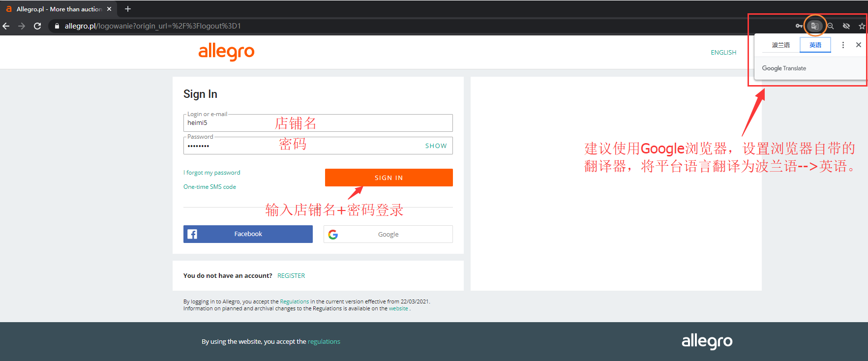Screen dimensions: 868x361
Task: Open translate popup three-dot options menu
Action: [x=843, y=45]
